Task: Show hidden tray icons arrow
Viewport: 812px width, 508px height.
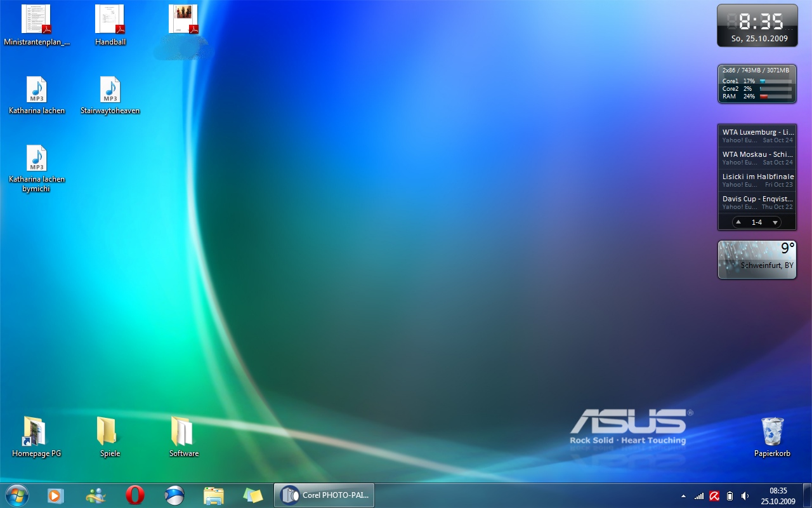Action: (683, 496)
